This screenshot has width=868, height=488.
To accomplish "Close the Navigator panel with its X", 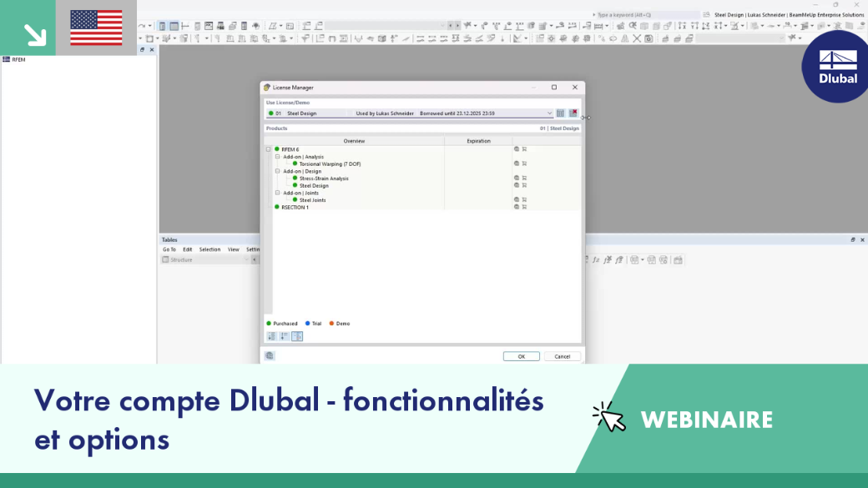I will (x=152, y=50).
